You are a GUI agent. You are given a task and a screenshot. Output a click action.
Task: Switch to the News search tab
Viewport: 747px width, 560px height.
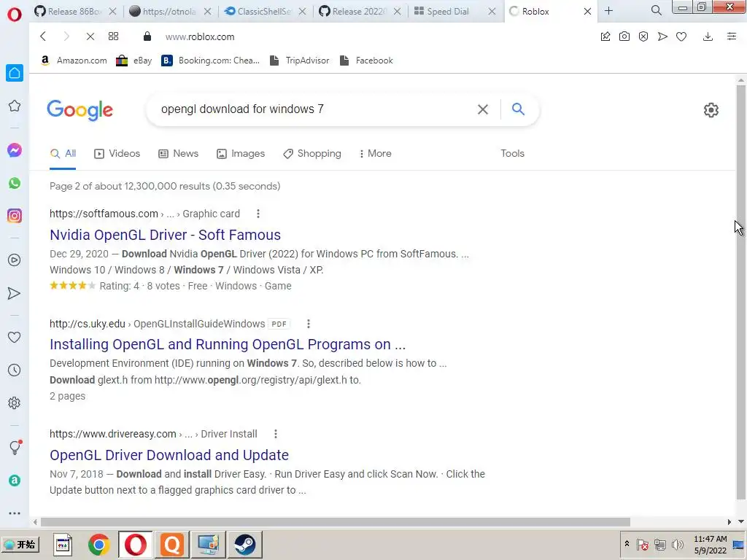pyautogui.click(x=179, y=153)
